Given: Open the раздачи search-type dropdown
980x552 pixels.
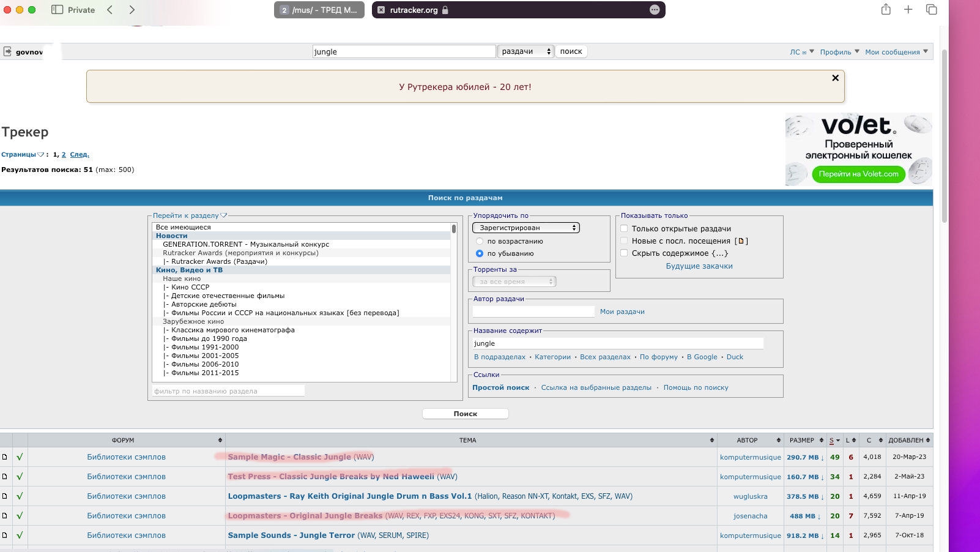Looking at the screenshot, I should pos(525,51).
